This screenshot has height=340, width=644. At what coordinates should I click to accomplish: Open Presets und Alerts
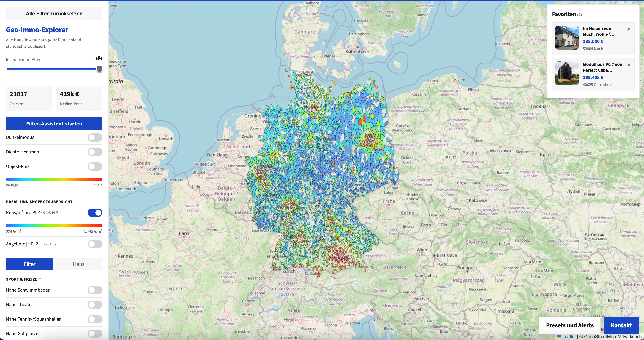tap(569, 325)
